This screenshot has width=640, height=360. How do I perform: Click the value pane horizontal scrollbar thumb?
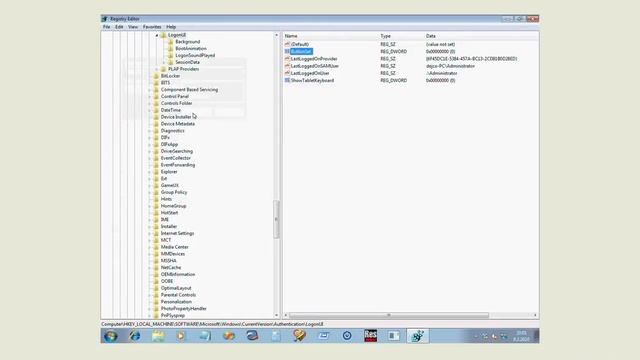pos(389,315)
